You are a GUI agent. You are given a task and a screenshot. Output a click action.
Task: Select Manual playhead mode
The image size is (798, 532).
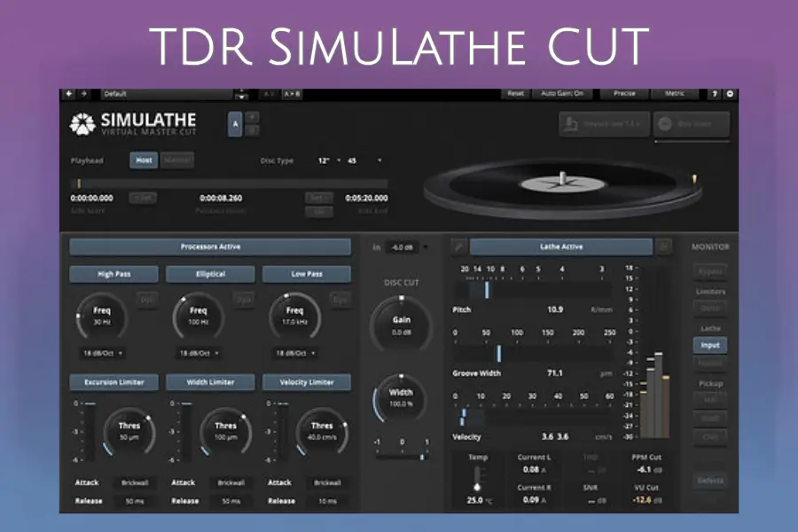tap(177, 160)
